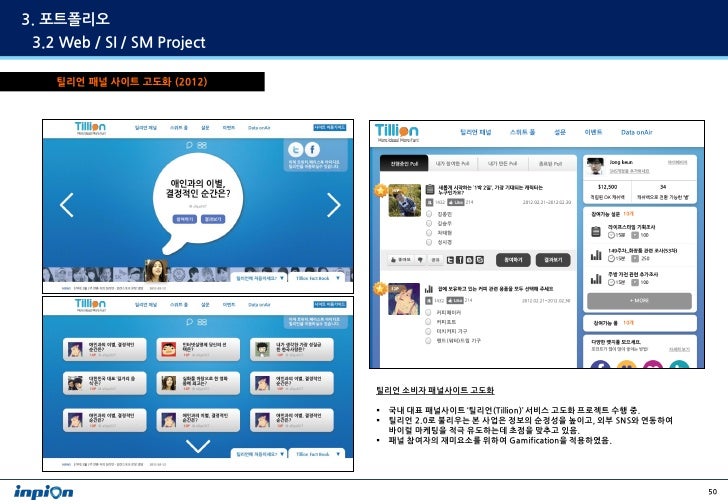Open poll card with red cartoon avatar
This screenshot has height=504, width=728.
click(x=198, y=349)
